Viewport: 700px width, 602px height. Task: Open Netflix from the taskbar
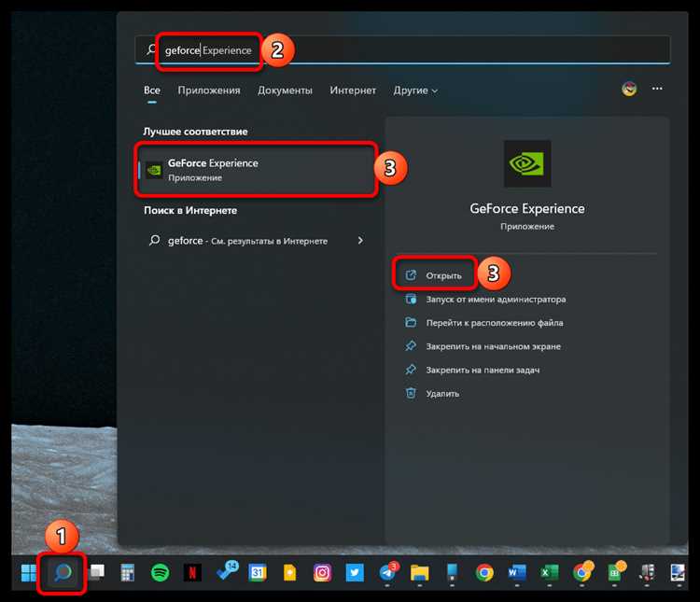point(192,572)
